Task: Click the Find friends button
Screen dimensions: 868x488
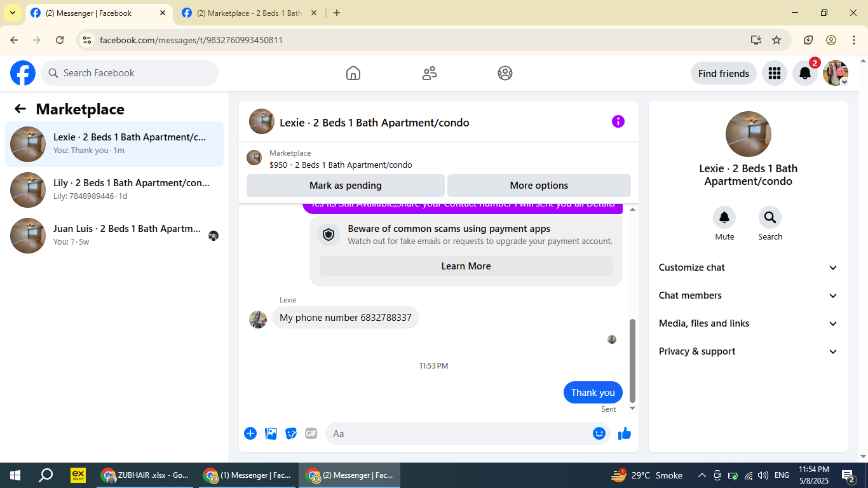Action: (x=724, y=73)
